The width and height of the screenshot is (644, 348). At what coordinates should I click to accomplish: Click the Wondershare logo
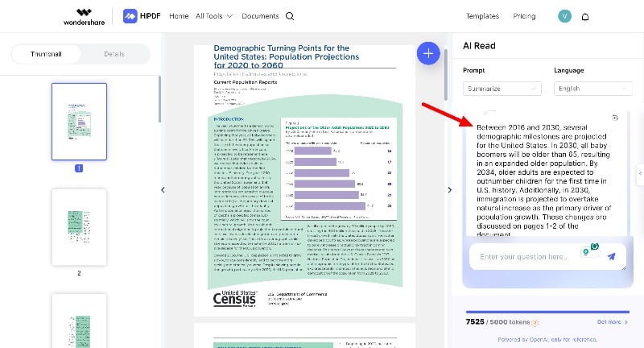[x=85, y=17]
